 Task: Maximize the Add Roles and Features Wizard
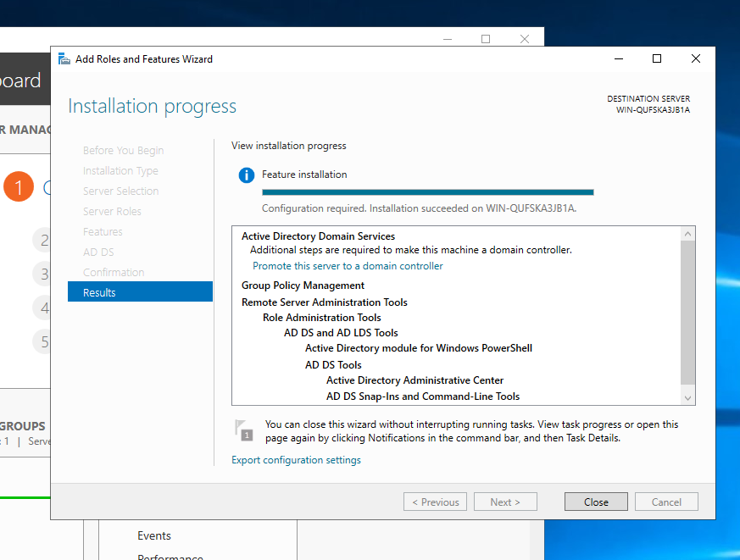pyautogui.click(x=656, y=58)
